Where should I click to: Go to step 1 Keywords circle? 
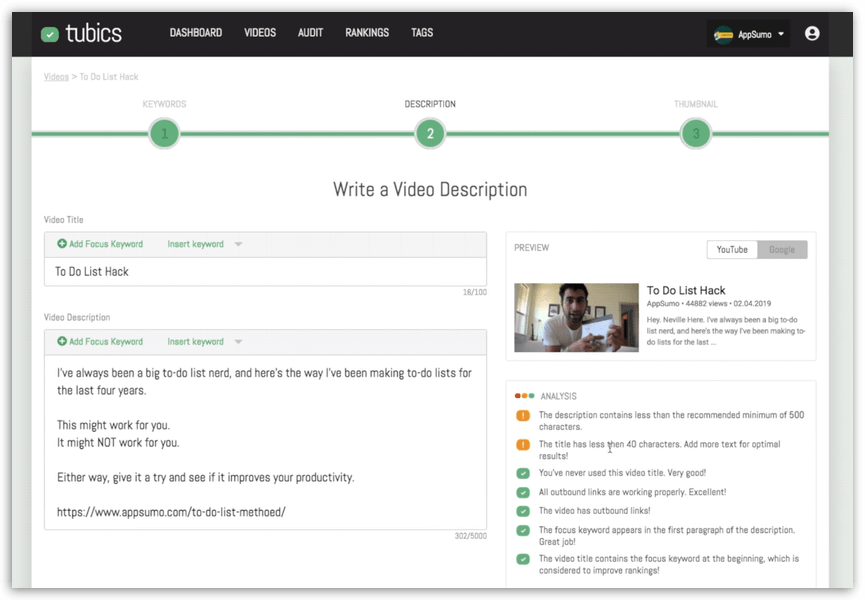[164, 133]
